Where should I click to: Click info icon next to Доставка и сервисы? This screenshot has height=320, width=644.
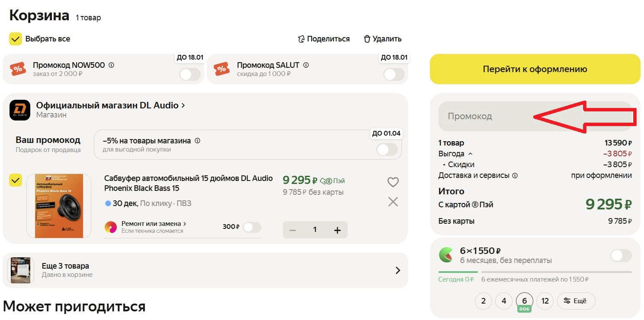515,176
